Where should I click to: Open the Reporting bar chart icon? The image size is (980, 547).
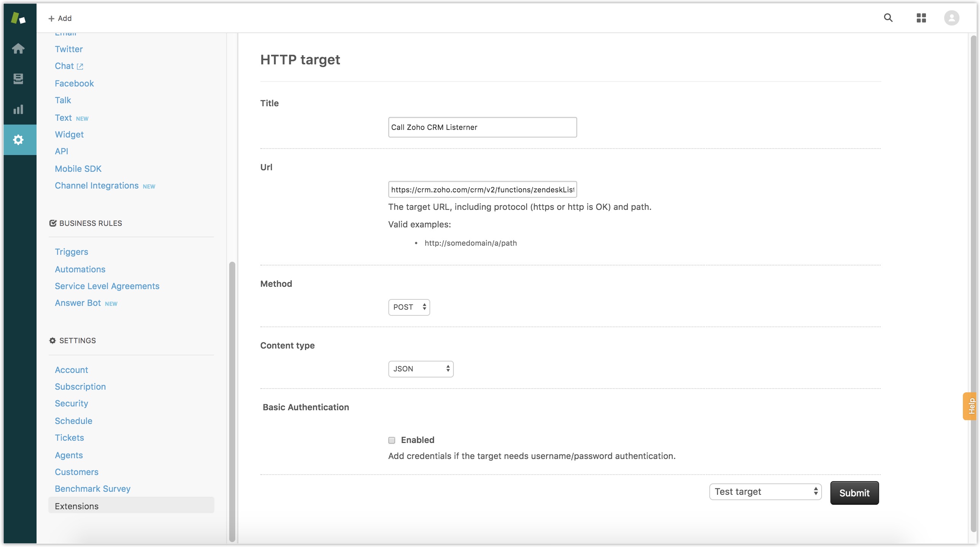pos(18,109)
